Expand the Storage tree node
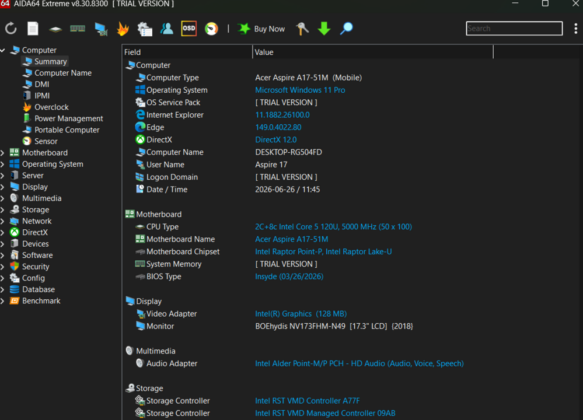583x420 pixels. pyautogui.click(x=2, y=210)
